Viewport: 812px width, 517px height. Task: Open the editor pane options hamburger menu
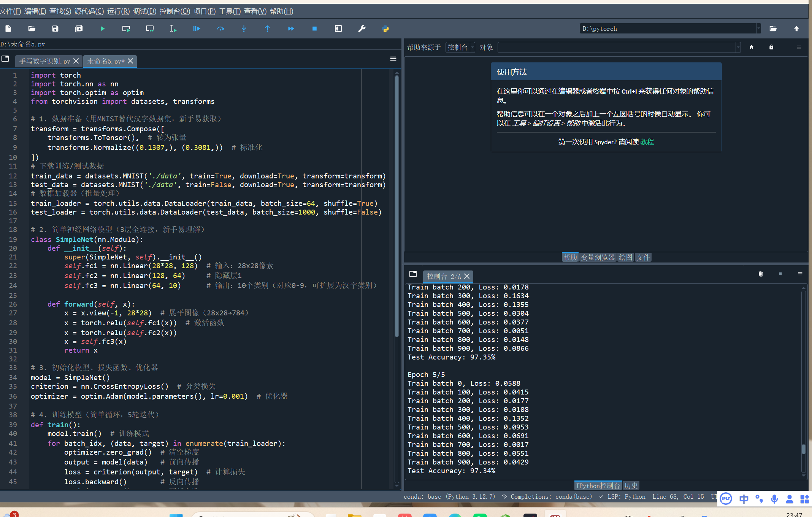(x=393, y=59)
